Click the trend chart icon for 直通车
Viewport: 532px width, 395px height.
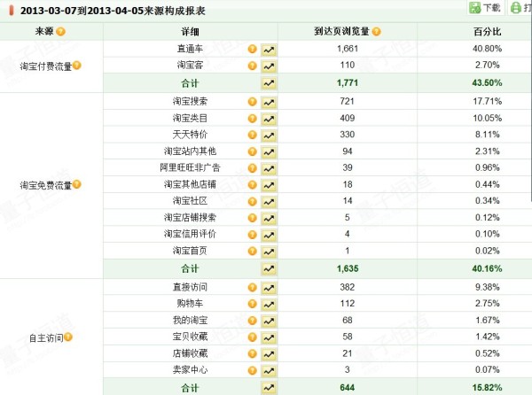click(269, 50)
